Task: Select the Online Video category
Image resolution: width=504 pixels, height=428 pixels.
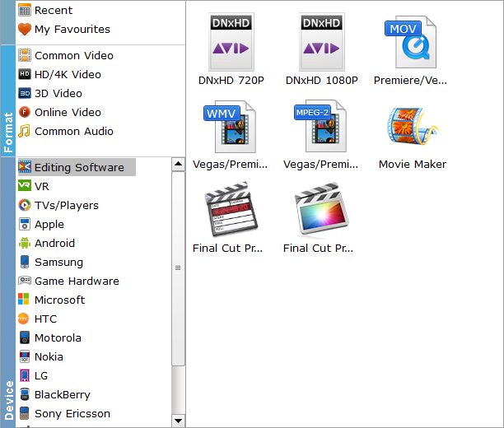Action: pos(68,112)
